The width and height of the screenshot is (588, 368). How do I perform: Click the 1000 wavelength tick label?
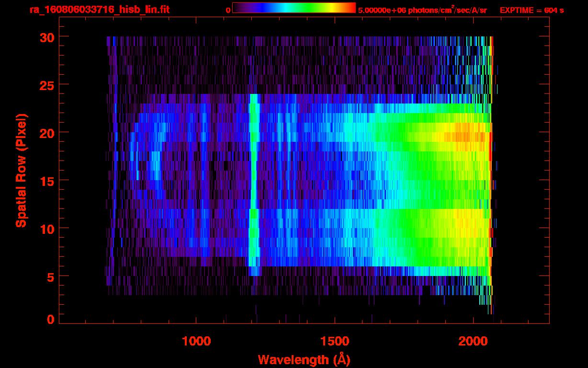coord(196,341)
